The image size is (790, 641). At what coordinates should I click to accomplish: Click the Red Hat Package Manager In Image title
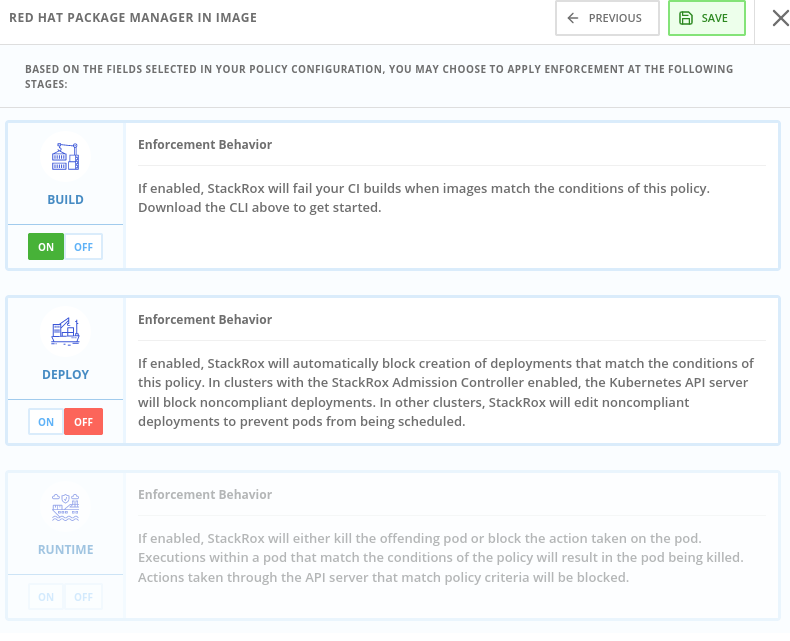pyautogui.click(x=133, y=18)
